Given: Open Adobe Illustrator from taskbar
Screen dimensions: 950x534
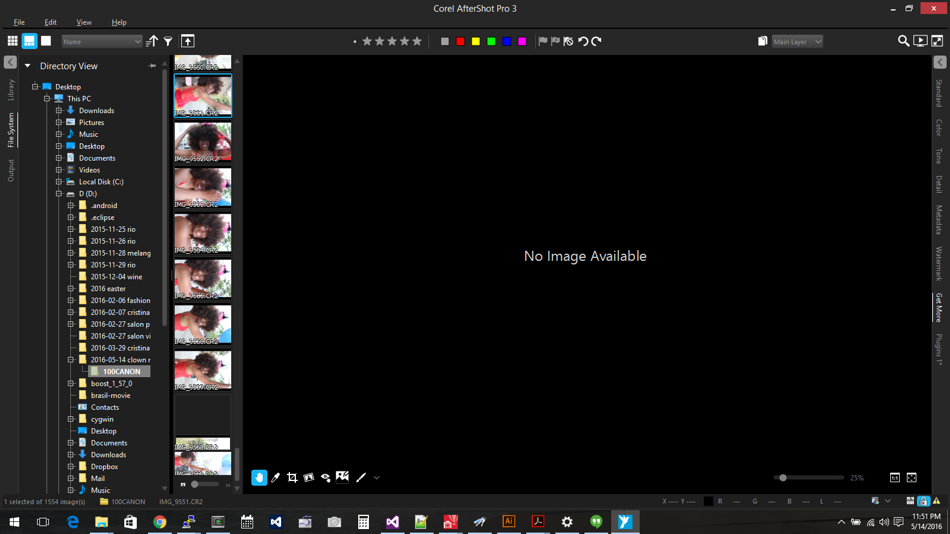Looking at the screenshot, I should pyautogui.click(x=508, y=522).
